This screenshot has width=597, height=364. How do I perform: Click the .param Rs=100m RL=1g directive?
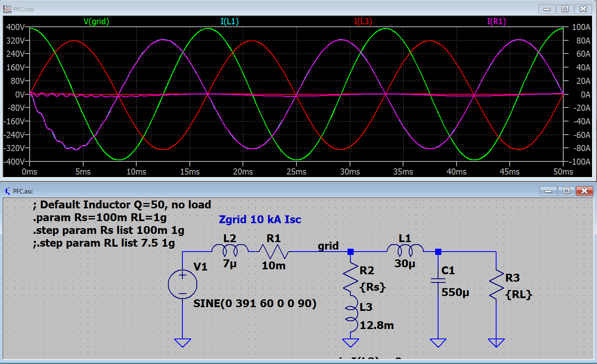[x=100, y=217]
